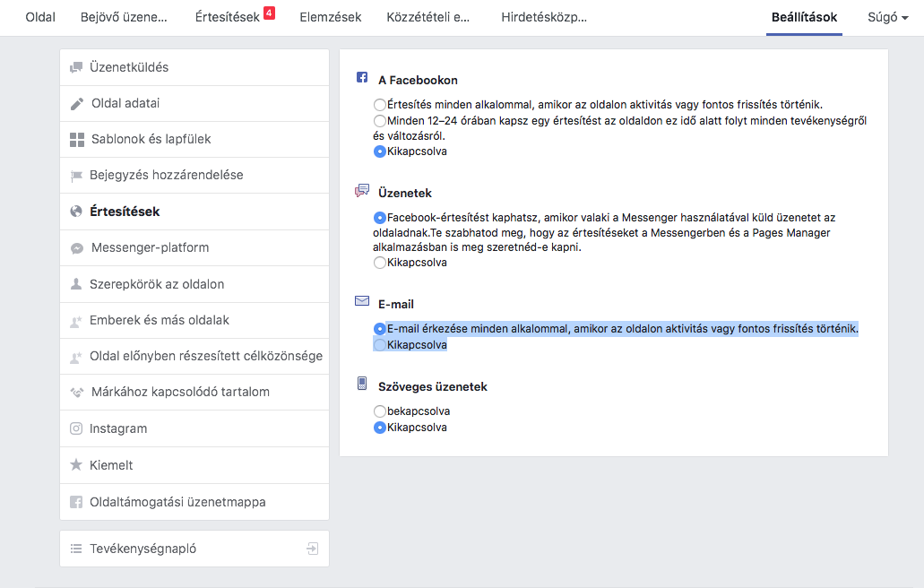Click the grid icon beside Sablonok és lapfülek
The image size is (924, 588).
(x=76, y=140)
